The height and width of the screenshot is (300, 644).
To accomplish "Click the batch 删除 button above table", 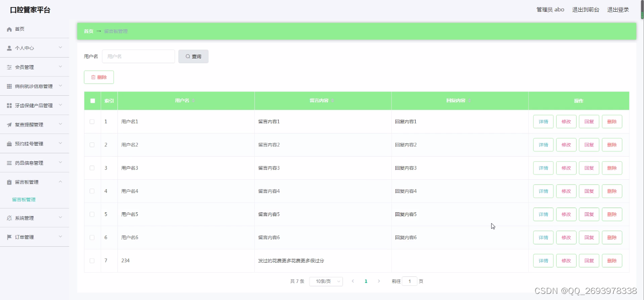I will point(99,77).
